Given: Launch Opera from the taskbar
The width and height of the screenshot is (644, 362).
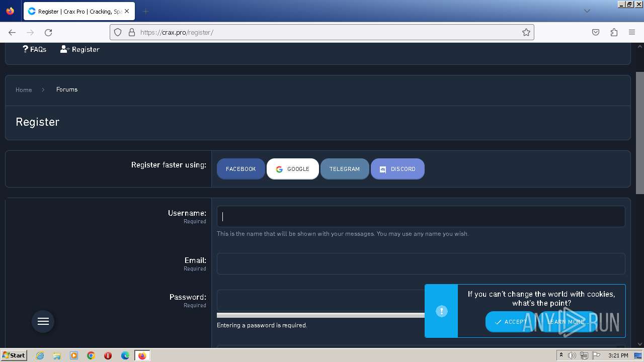Looking at the screenshot, I should click(108, 355).
